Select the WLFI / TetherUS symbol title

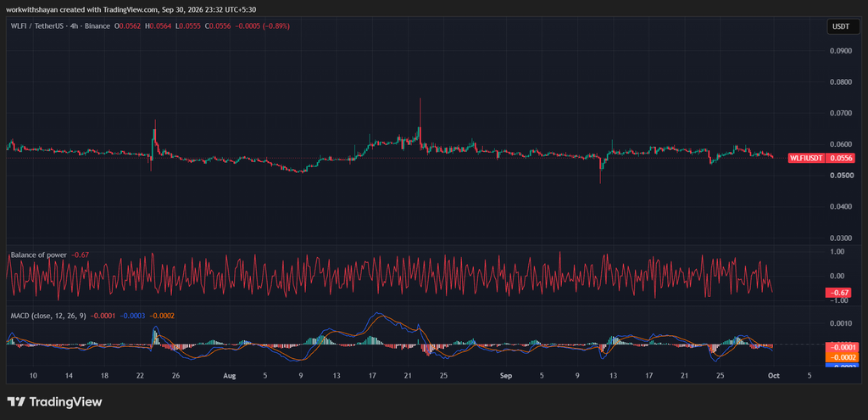(38, 26)
